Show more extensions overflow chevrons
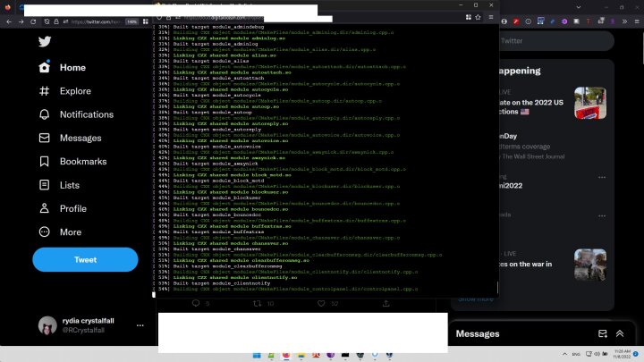 [624, 21]
